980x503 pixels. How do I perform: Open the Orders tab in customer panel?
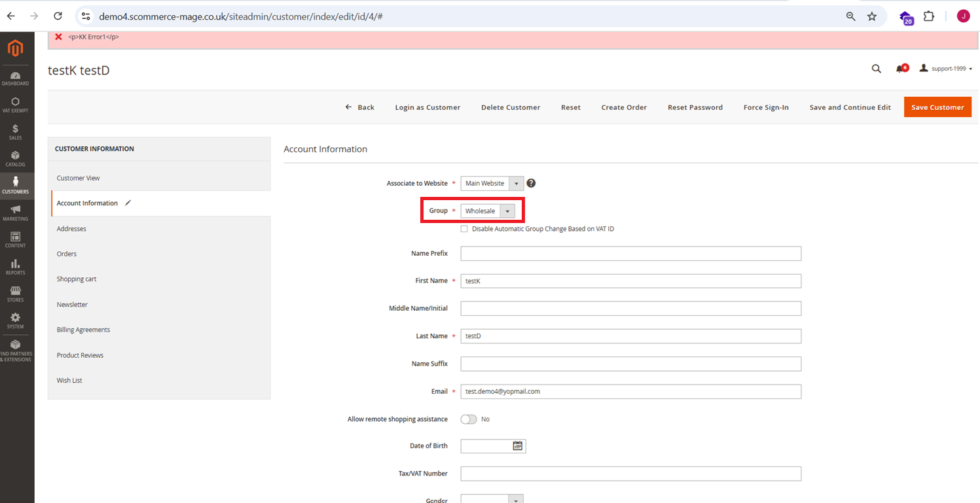point(67,254)
